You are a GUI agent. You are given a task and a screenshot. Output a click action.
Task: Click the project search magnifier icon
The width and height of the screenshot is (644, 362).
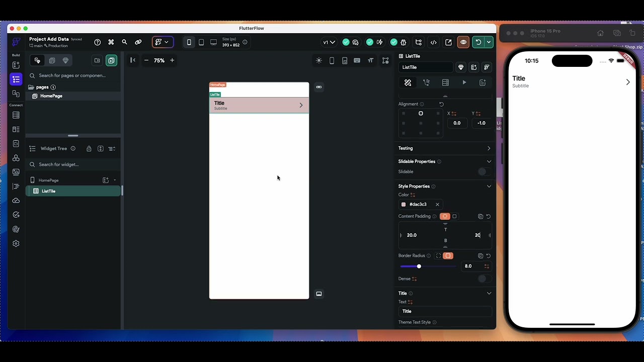click(x=125, y=42)
